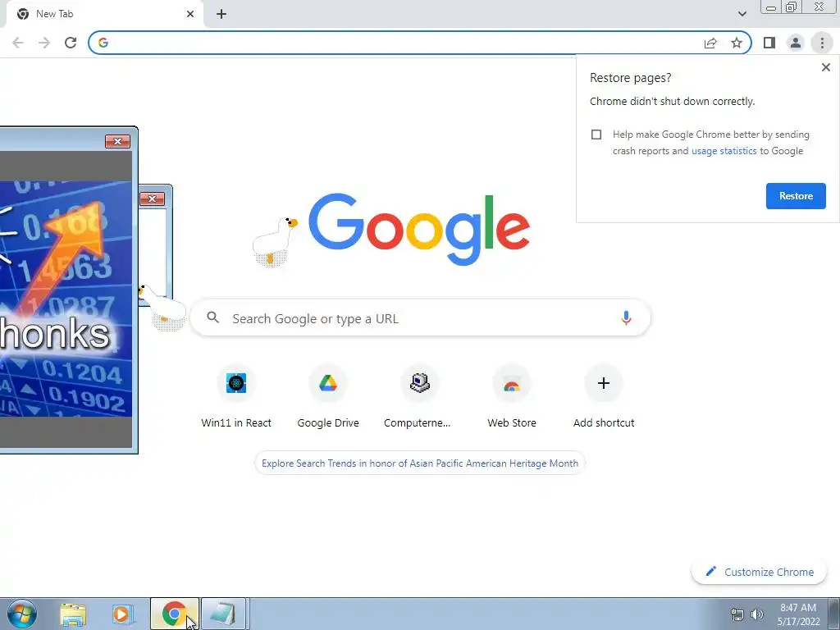Click the Add shortcut tile
Viewport: 840px width, 630px height.
click(603, 396)
